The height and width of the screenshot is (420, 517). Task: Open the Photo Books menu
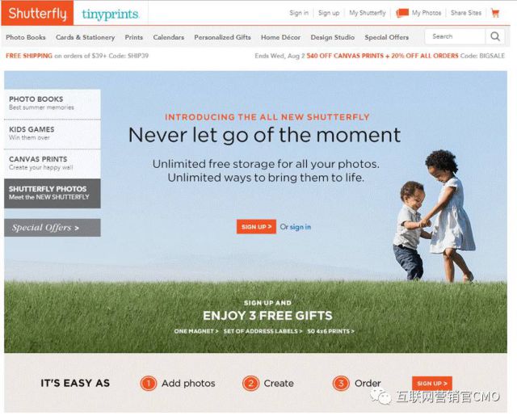(x=26, y=37)
